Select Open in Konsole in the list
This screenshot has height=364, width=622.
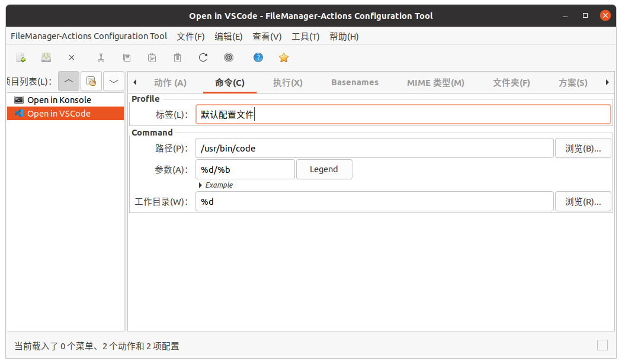(59, 100)
